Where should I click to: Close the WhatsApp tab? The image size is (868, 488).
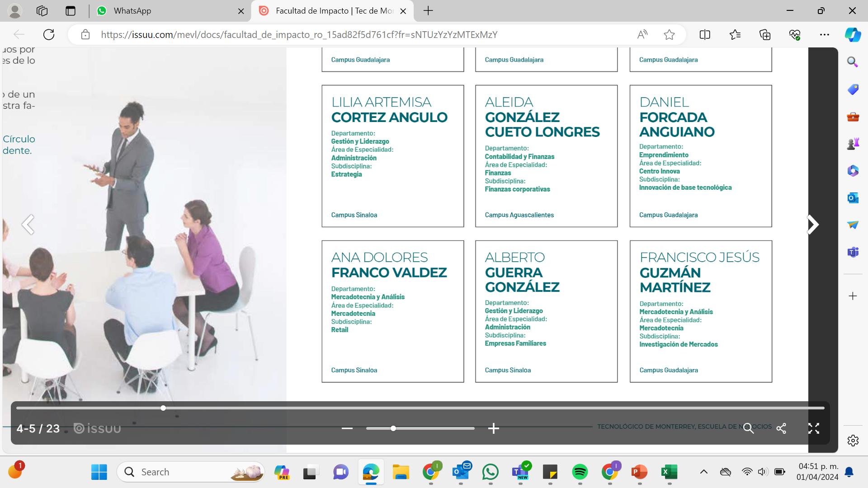tap(241, 11)
